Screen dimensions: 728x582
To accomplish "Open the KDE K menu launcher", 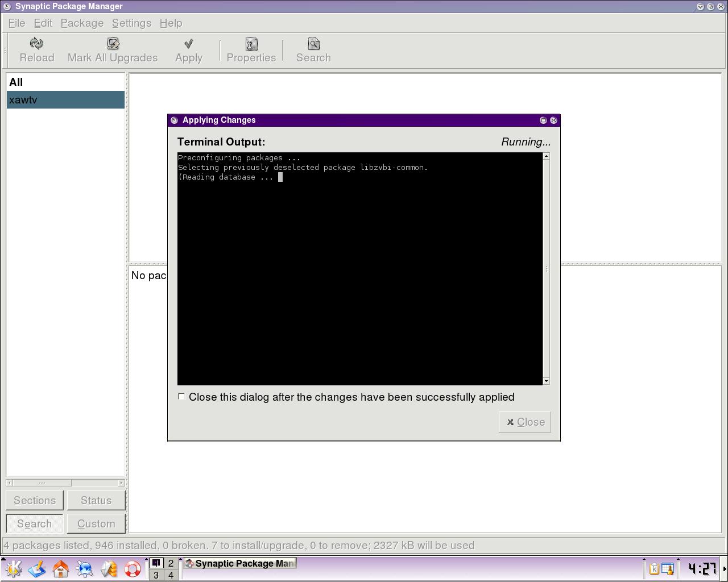I will [13, 568].
